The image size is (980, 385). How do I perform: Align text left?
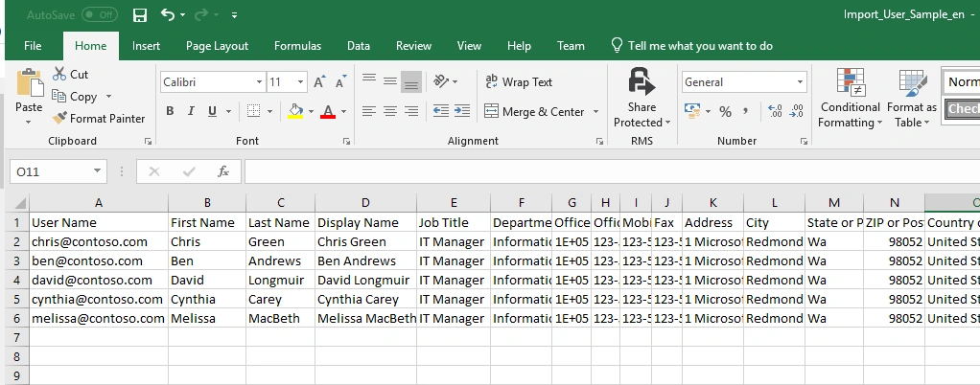[x=369, y=111]
